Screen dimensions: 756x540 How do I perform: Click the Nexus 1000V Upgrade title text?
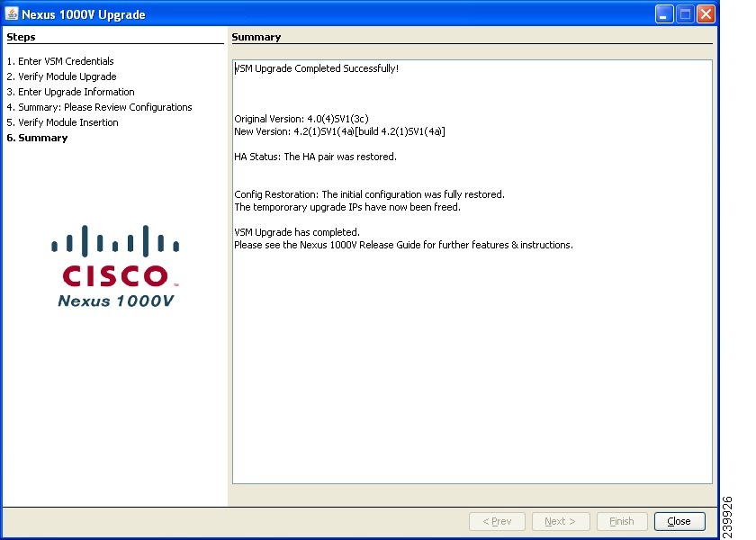click(84, 14)
